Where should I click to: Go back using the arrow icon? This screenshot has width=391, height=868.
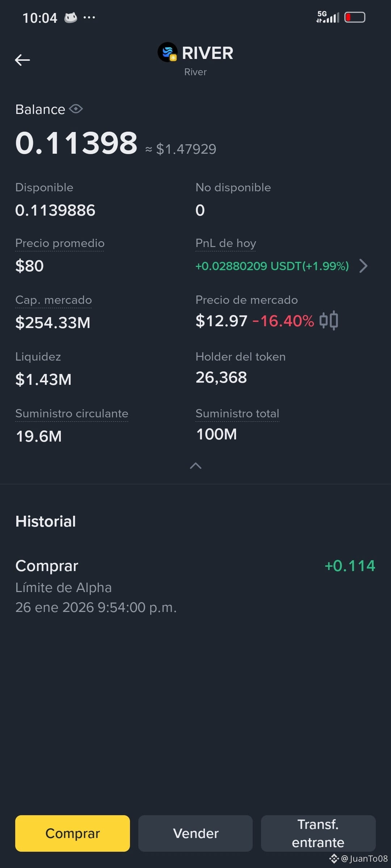[x=22, y=60]
